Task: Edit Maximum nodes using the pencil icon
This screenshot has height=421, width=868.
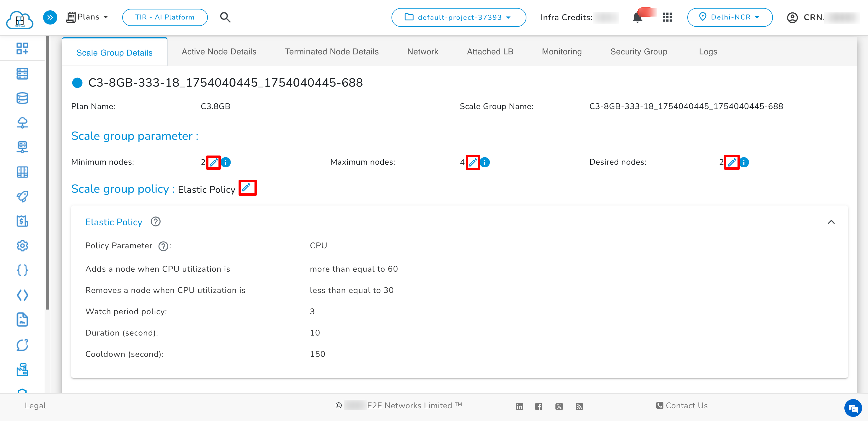Action: pyautogui.click(x=473, y=162)
